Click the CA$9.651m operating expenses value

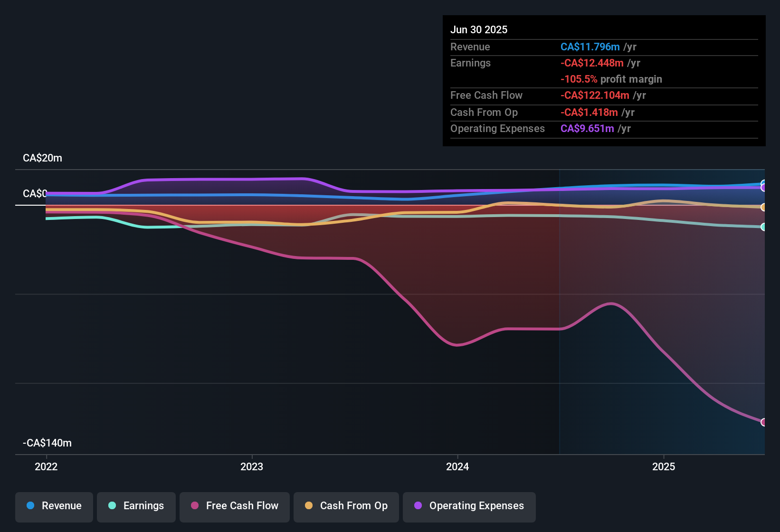click(x=587, y=128)
